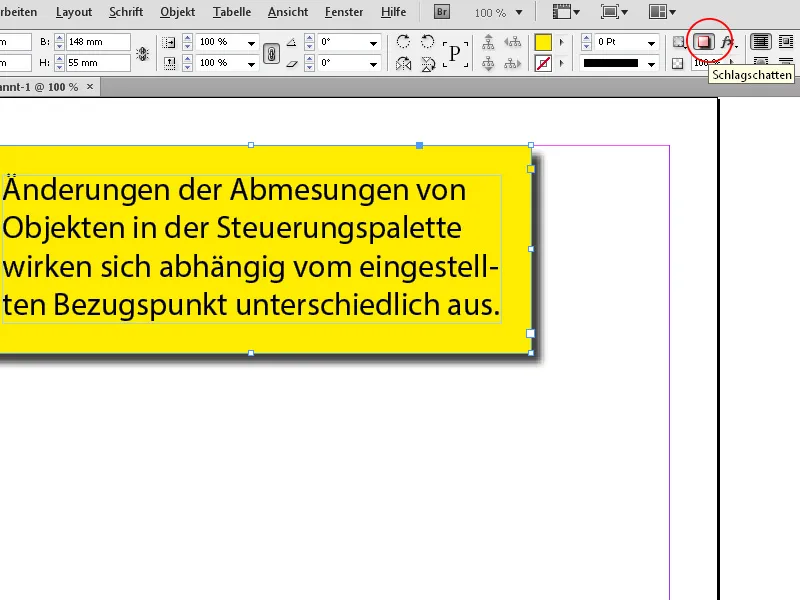800x600 pixels.
Task: Click the opacity checkerboard icon
Action: click(678, 64)
